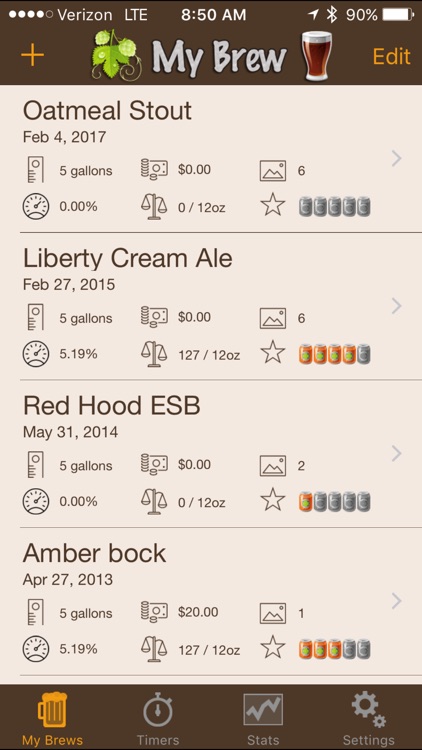This screenshot has height=750, width=422.
Task: Open Liberty Cream Ale via its chevron
Action: click(x=396, y=306)
